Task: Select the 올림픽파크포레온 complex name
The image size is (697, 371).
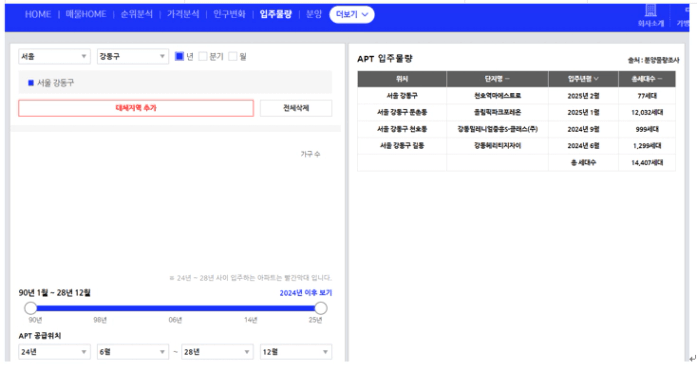Action: coord(497,112)
